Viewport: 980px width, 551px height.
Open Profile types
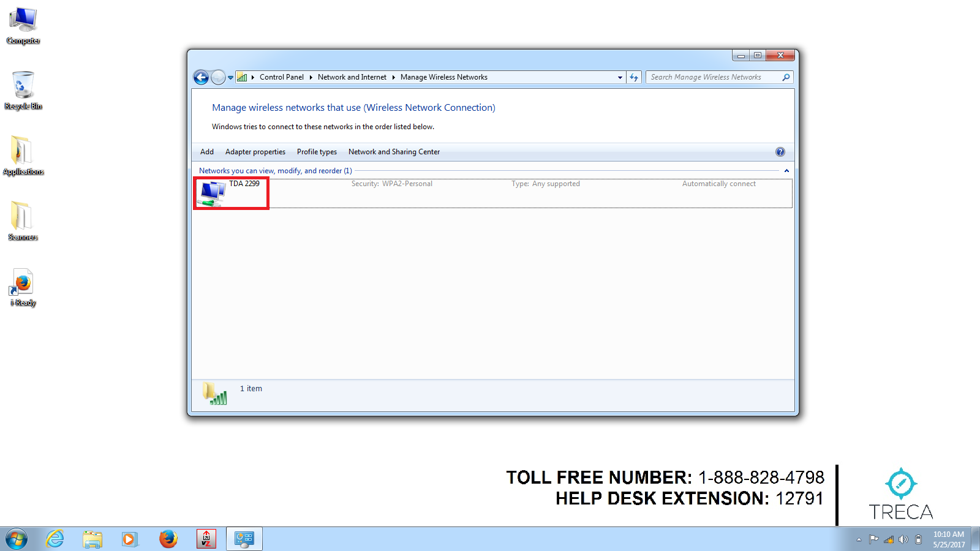317,152
